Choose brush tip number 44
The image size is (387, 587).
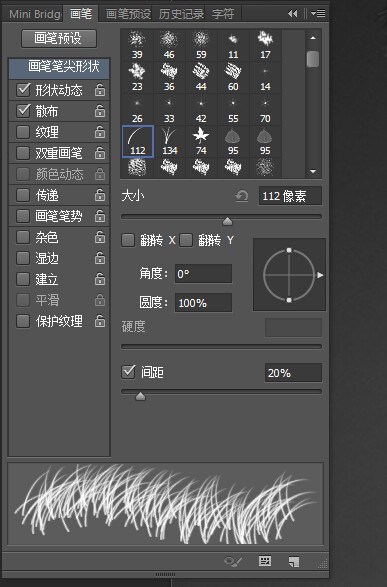[x=201, y=77]
